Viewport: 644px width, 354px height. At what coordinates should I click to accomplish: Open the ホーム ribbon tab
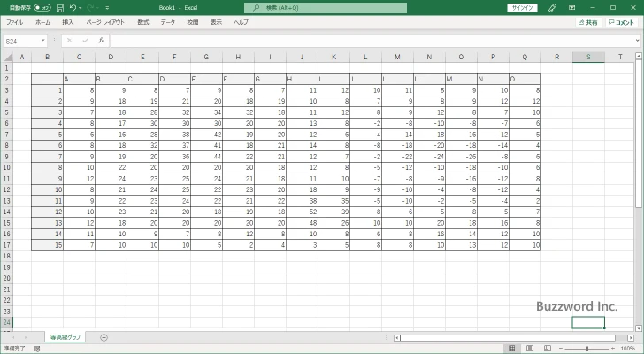[x=42, y=22]
